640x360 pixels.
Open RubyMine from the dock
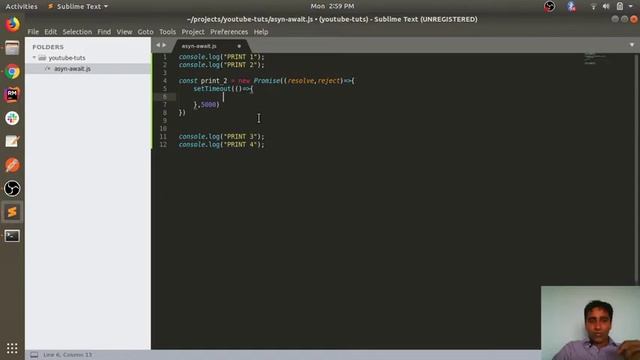(x=12, y=95)
